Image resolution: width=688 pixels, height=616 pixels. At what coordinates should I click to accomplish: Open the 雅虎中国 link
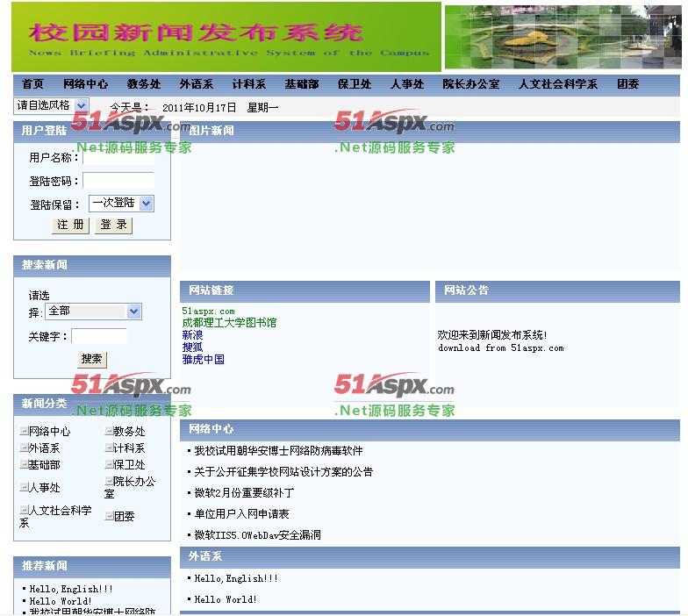(x=204, y=360)
